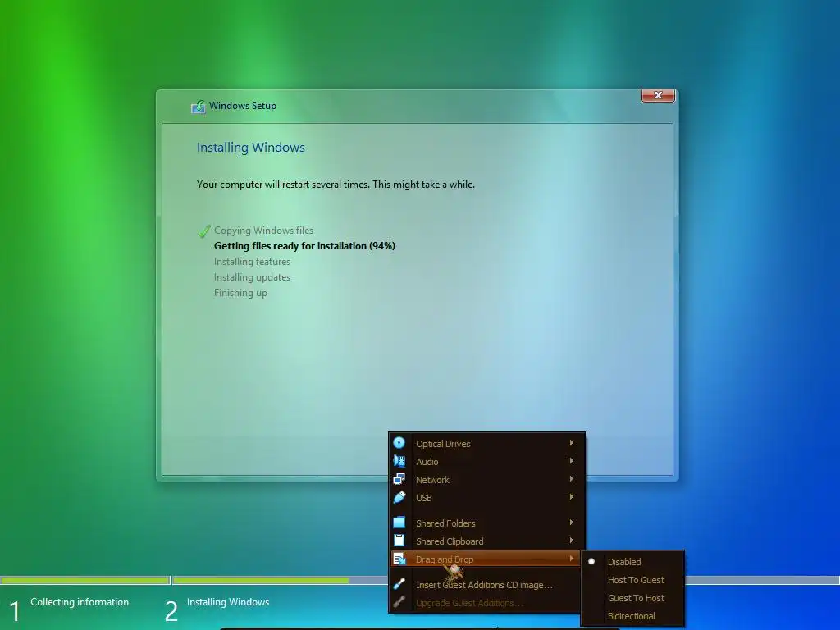Click the Collecting information progress bar
The image size is (840, 630).
[x=85, y=580]
